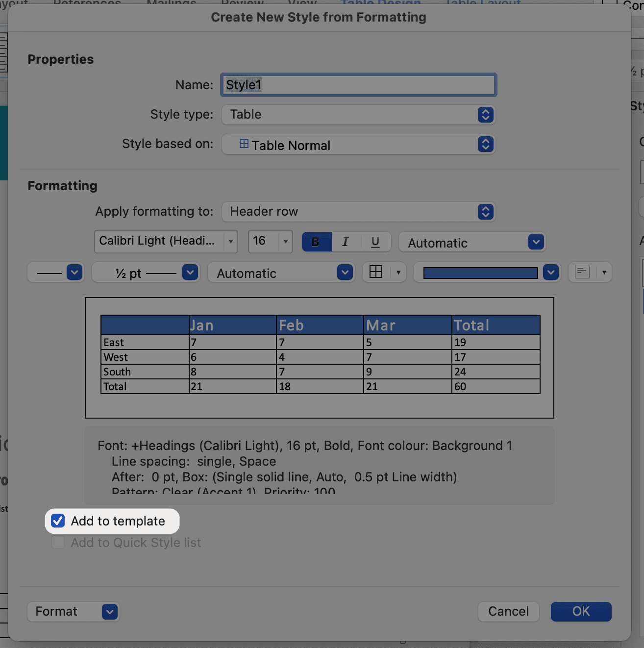Click the text alignment icon

coord(582,272)
